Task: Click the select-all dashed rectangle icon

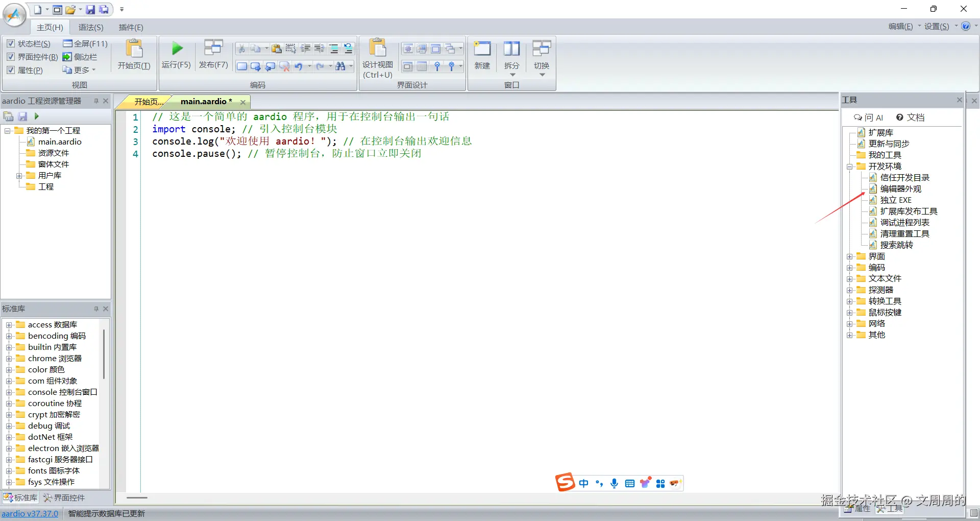Action: pyautogui.click(x=290, y=49)
